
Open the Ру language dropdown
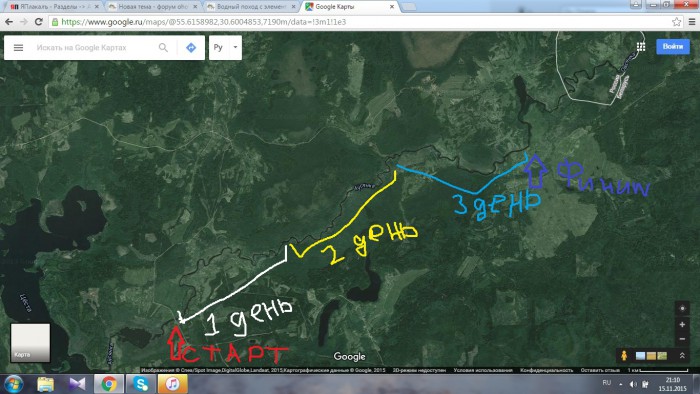click(x=225, y=47)
